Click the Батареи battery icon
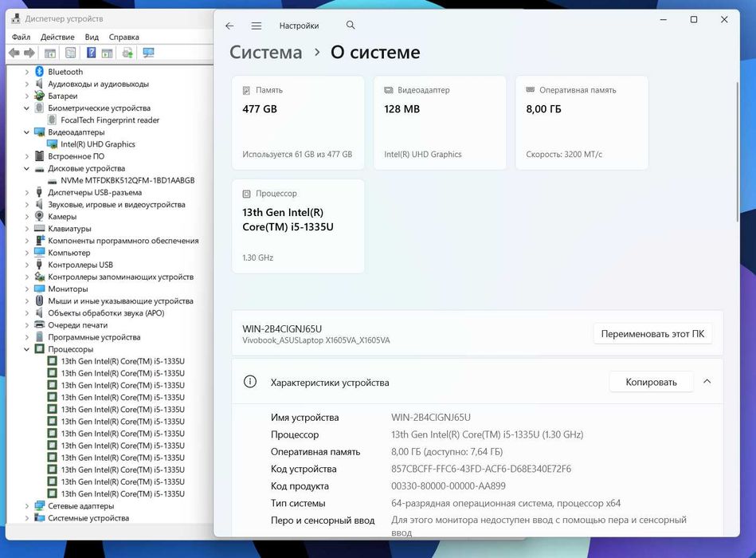This screenshot has height=558, width=756. pos(40,96)
